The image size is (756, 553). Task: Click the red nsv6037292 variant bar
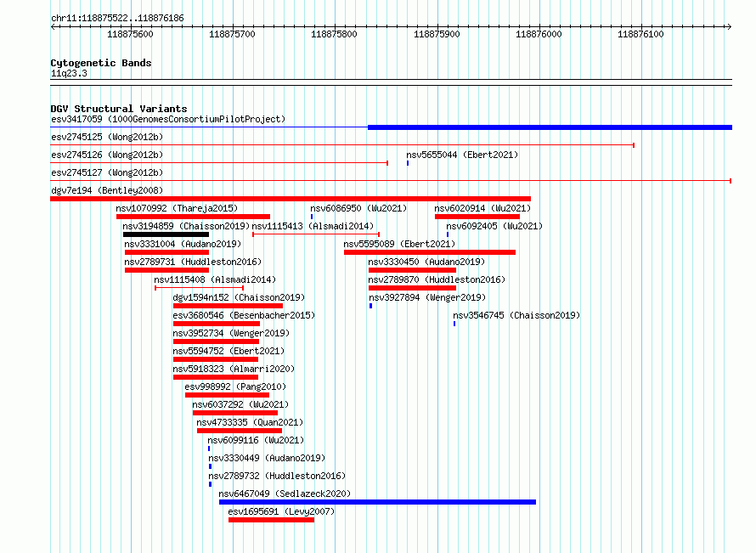pyautogui.click(x=235, y=413)
